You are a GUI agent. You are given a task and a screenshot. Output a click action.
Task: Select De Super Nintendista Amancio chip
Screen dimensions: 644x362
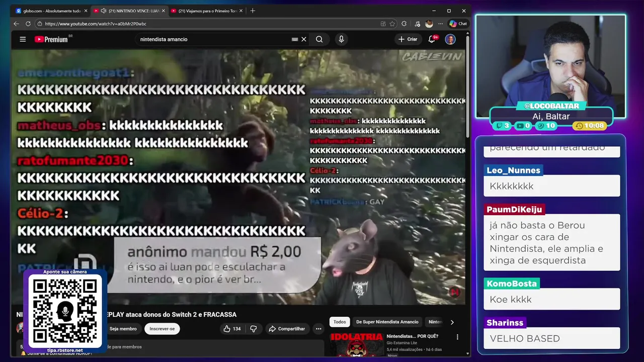coord(387,322)
